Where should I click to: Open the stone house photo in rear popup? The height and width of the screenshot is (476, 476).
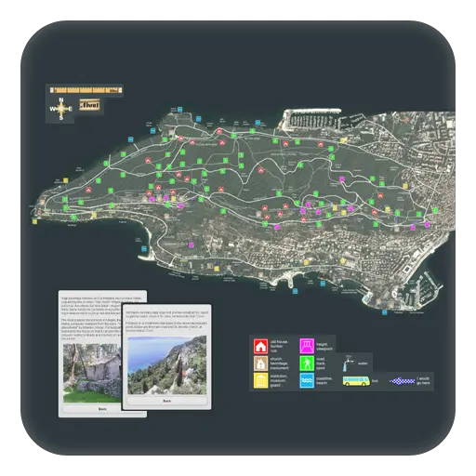tap(92, 373)
